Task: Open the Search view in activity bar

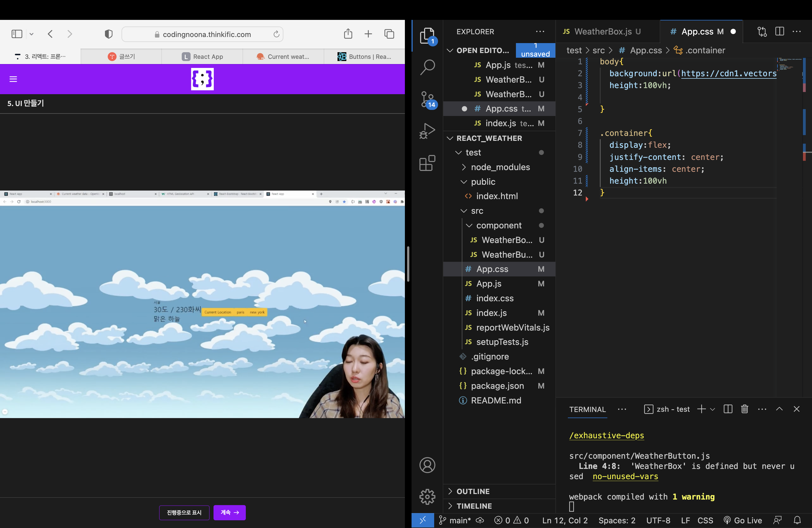Action: (x=427, y=67)
